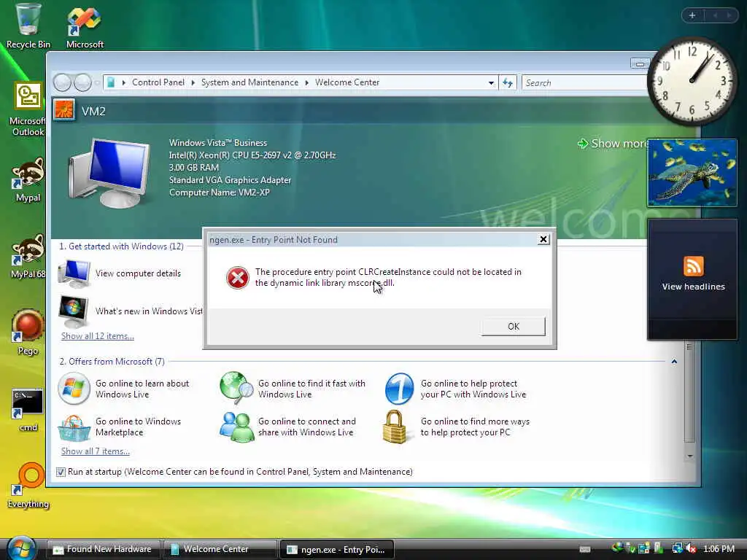Click What's new in Windows Vista icon

[x=73, y=311]
